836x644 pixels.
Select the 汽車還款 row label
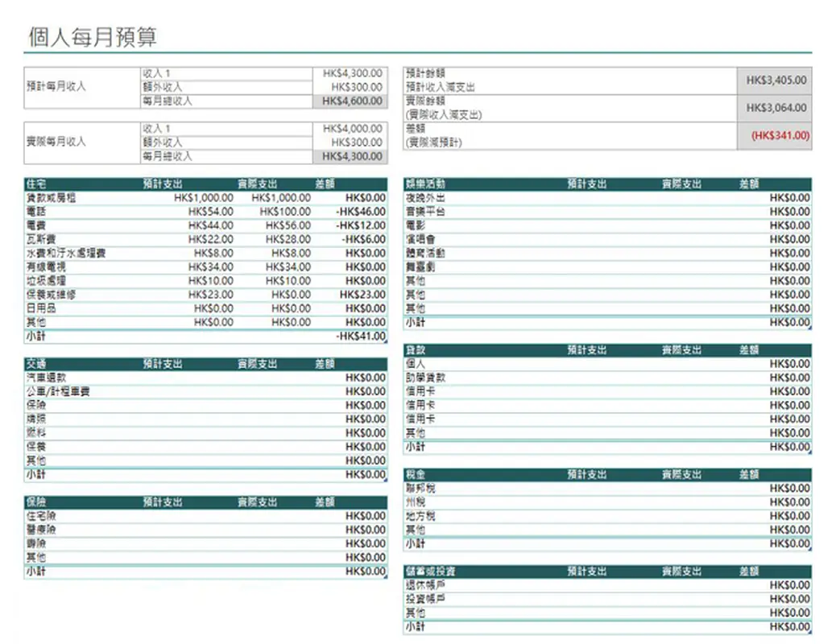click(x=47, y=378)
